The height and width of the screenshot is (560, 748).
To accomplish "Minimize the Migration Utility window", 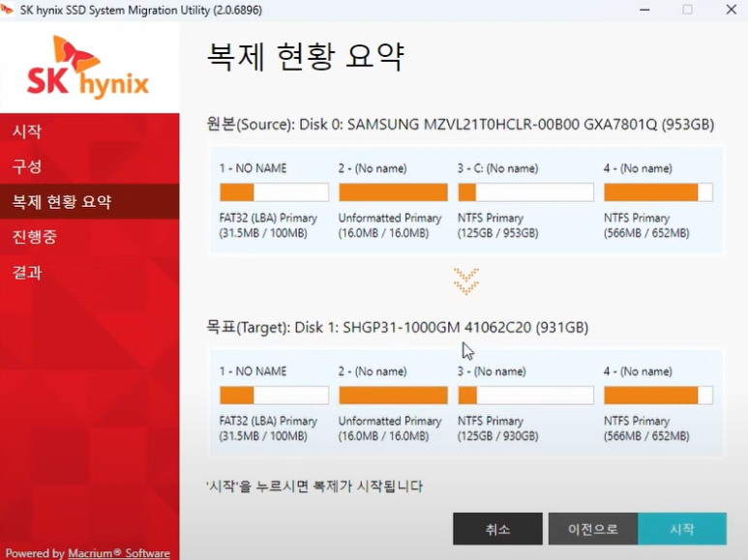I will [x=644, y=10].
